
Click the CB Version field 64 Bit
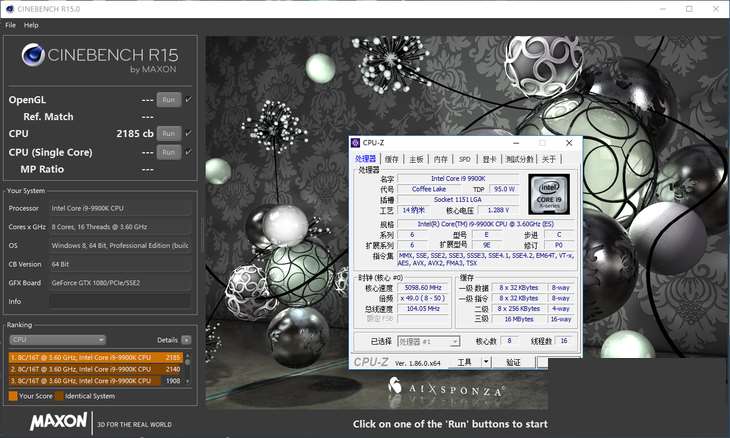pos(120,264)
